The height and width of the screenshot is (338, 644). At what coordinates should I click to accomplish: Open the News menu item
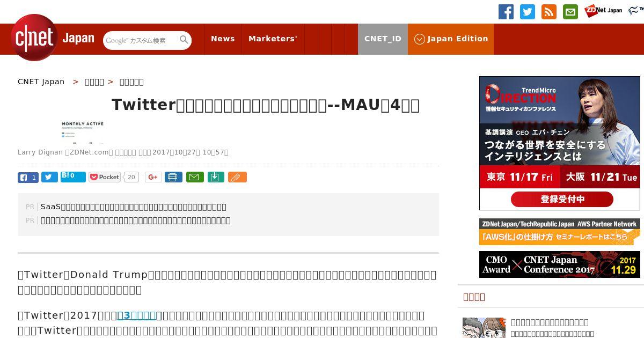[223, 39]
